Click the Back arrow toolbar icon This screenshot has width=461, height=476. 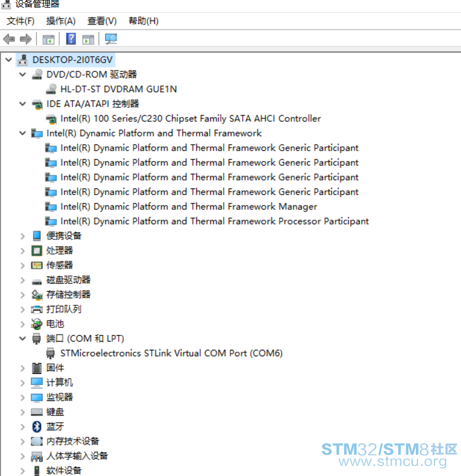[9, 39]
